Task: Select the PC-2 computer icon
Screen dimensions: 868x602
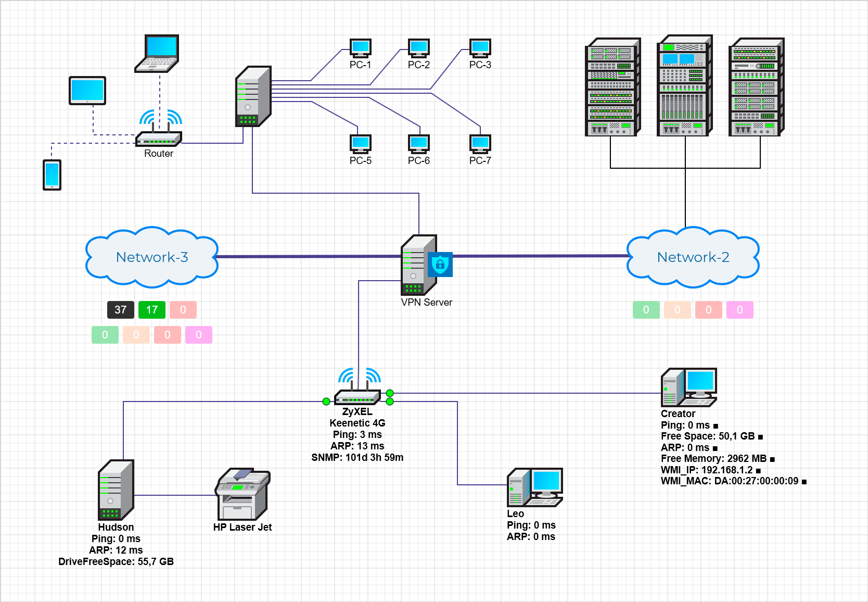Action: [x=419, y=48]
